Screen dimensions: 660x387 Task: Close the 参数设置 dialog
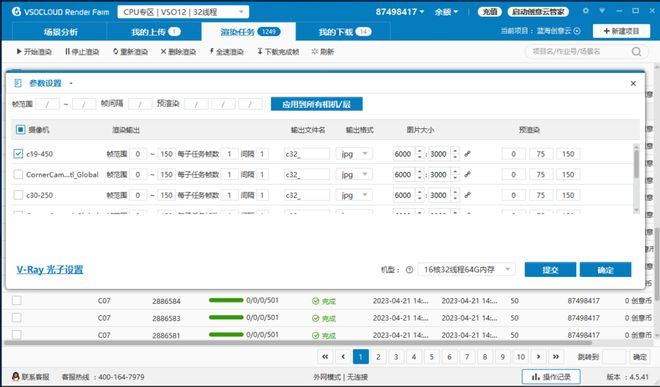633,83
